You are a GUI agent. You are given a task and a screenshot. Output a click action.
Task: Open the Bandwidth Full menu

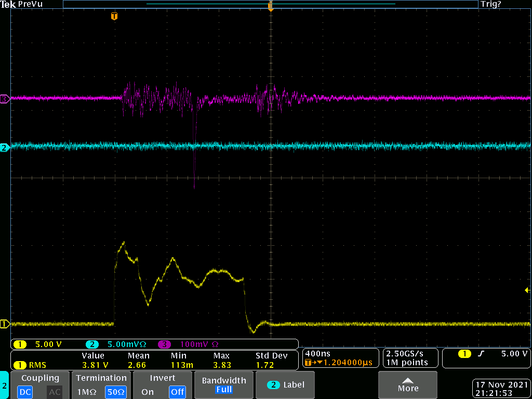pyautogui.click(x=224, y=385)
